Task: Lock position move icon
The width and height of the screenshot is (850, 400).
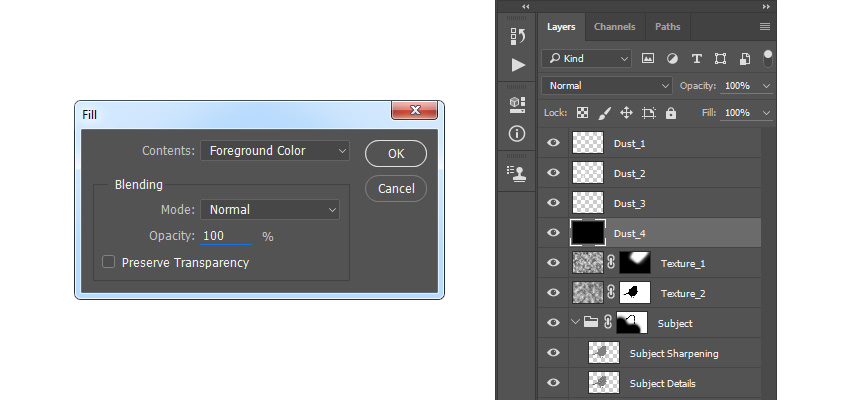Action: click(626, 113)
